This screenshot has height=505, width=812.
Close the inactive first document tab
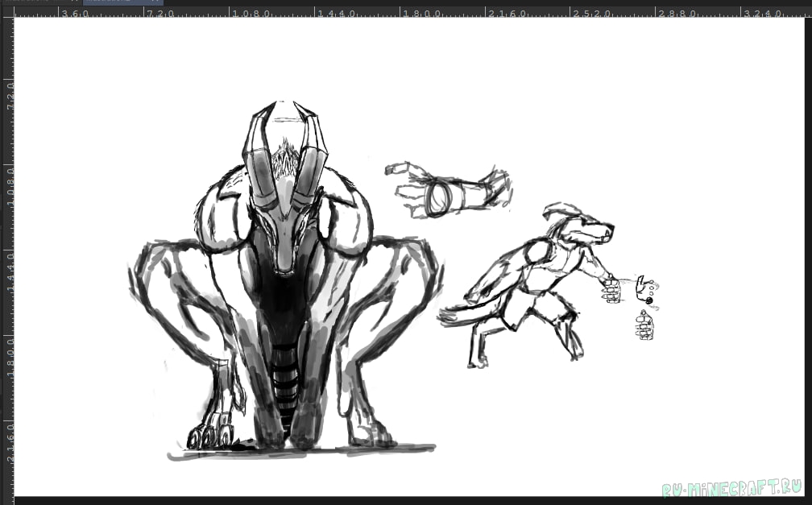coord(75,2)
